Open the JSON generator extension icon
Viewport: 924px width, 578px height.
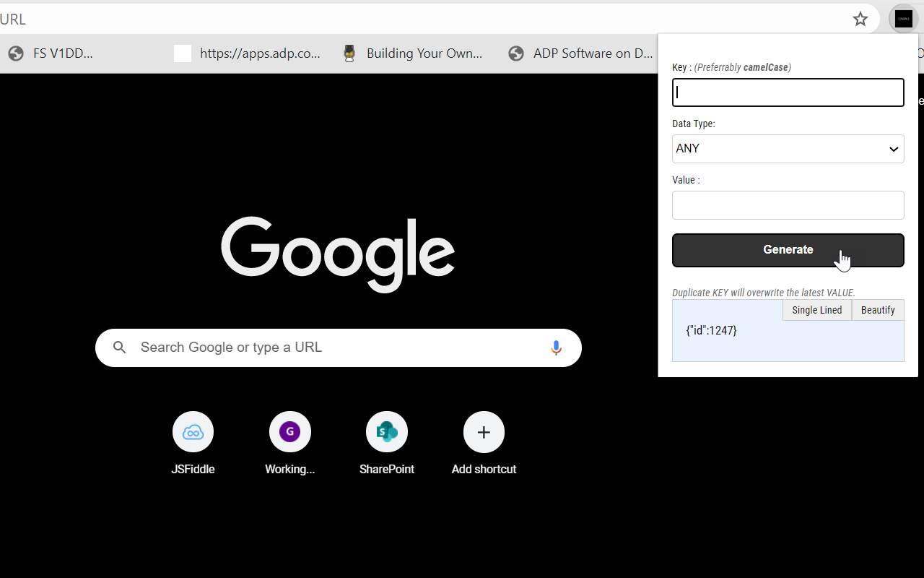pyautogui.click(x=904, y=20)
